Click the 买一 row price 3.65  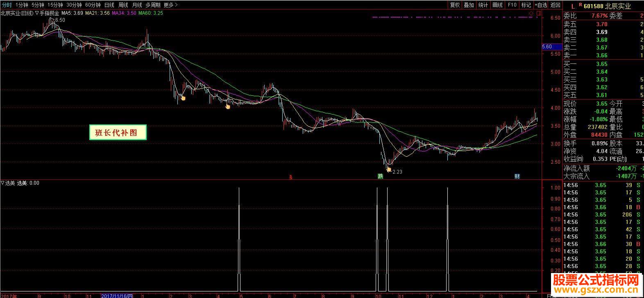tap(601, 64)
